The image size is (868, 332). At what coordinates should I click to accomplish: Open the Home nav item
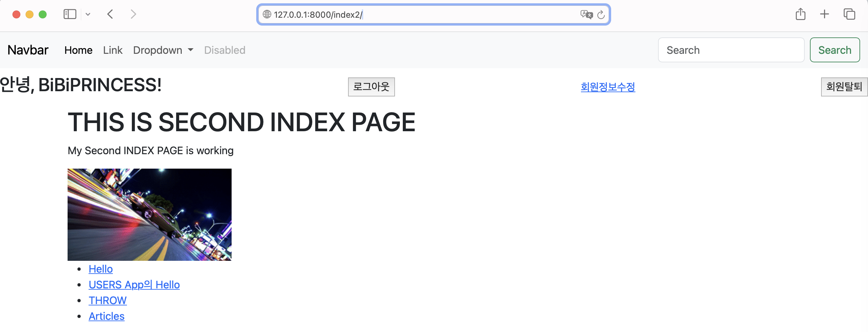78,50
